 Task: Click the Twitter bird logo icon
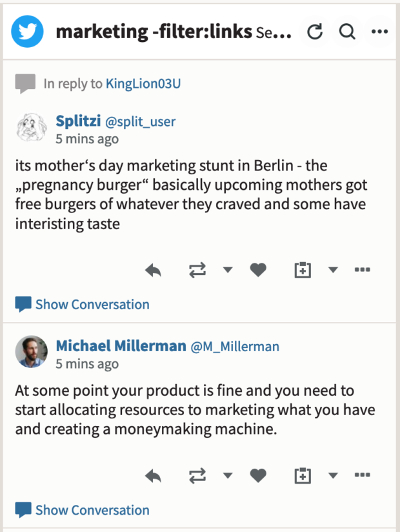tap(27, 32)
